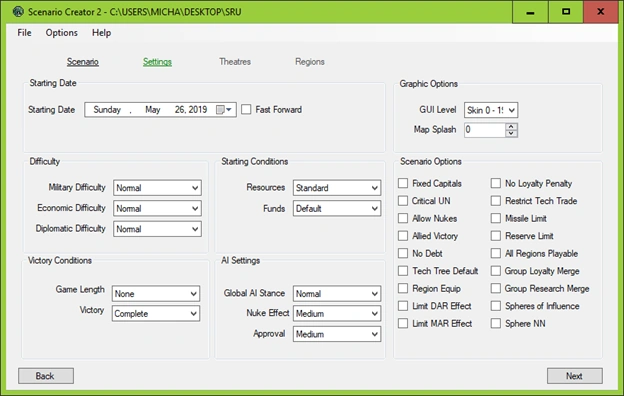Open the Global AI Stance dropdown
The width and height of the screenshot is (624, 396).
[337, 293]
